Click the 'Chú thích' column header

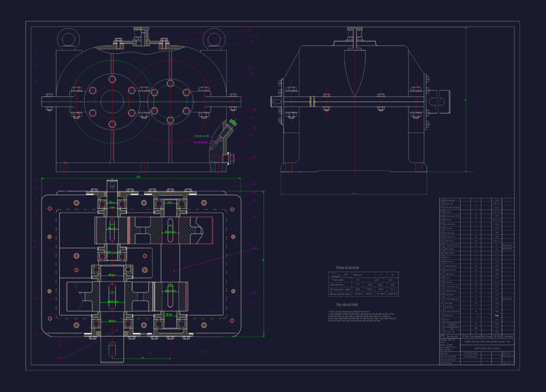[508, 337]
